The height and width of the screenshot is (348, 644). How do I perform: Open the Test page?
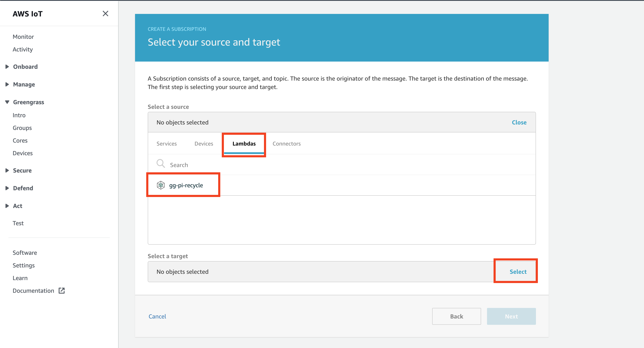pos(18,223)
